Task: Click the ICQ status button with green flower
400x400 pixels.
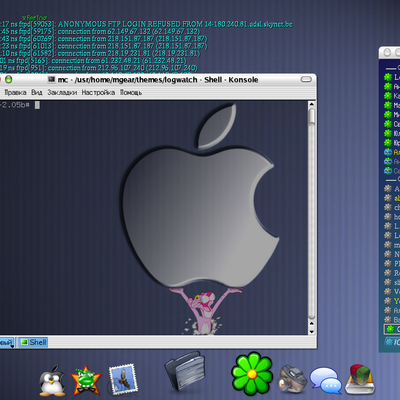Action: pos(392,329)
